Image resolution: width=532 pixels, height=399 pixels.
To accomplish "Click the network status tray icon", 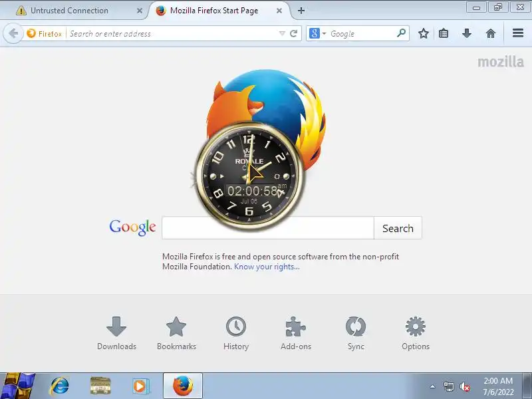I will click(448, 386).
